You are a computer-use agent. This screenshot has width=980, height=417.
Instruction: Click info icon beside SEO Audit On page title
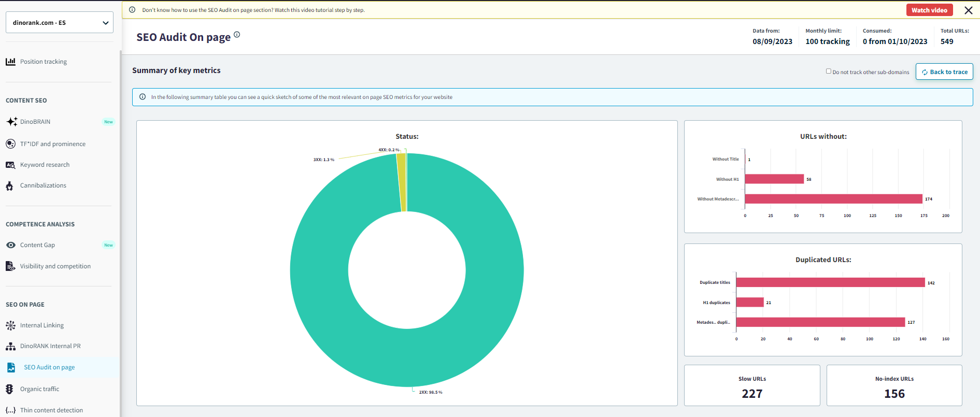point(237,35)
